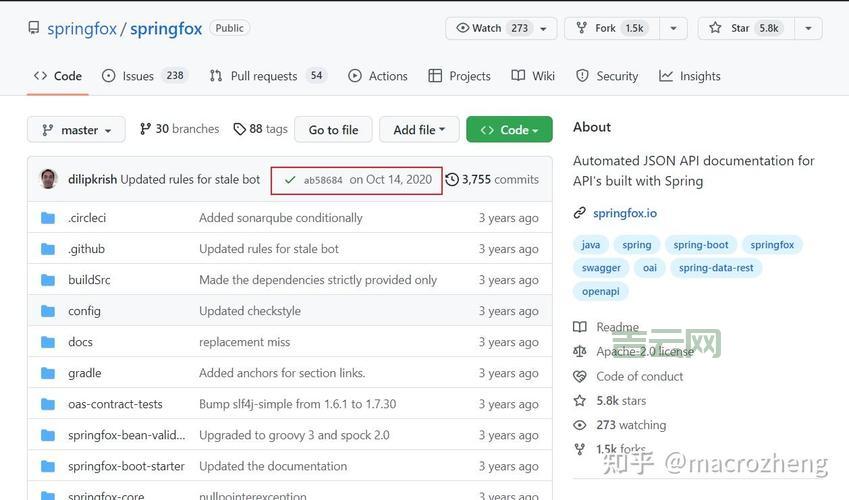Click the license scale icon
Screen dimensions: 849x500
[580, 352]
